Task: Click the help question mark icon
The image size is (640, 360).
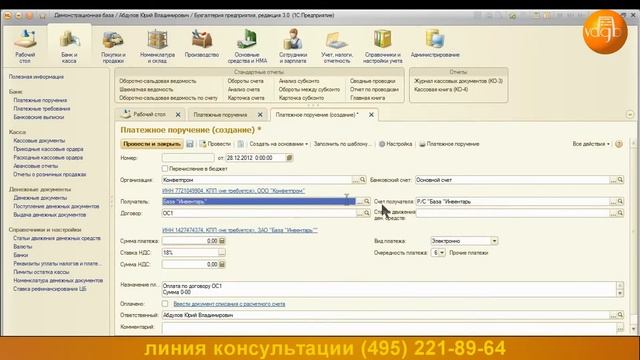Action: (619, 144)
